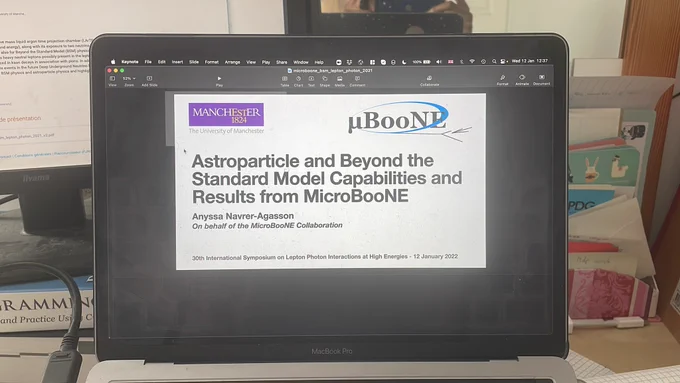Open Spotlight search magnifier icon
This screenshot has height=383, width=680.
(494, 62)
